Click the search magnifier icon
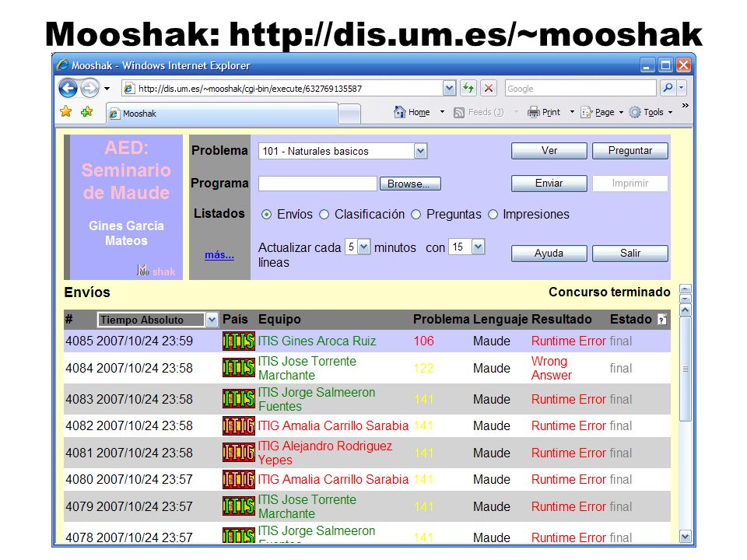Viewport: 747px width, 560px height. (x=668, y=88)
